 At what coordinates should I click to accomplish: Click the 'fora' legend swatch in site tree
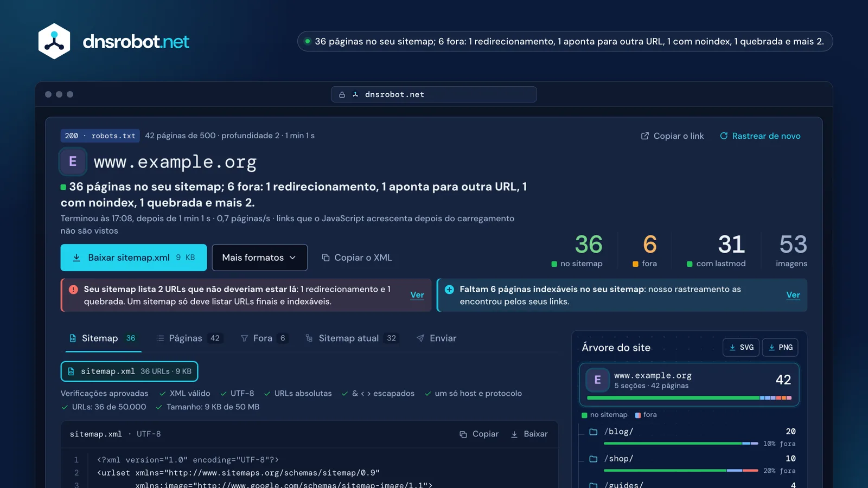point(638,415)
